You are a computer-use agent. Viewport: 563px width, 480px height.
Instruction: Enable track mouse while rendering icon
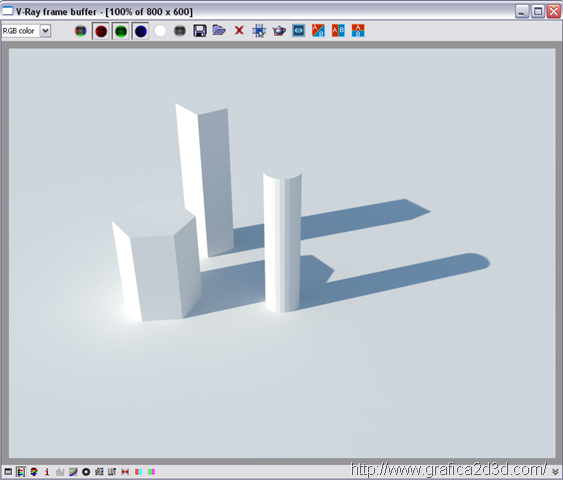pyautogui.click(x=259, y=31)
